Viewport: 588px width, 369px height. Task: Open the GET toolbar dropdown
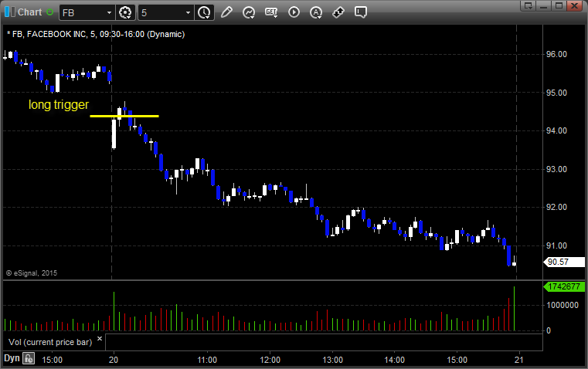click(x=271, y=12)
